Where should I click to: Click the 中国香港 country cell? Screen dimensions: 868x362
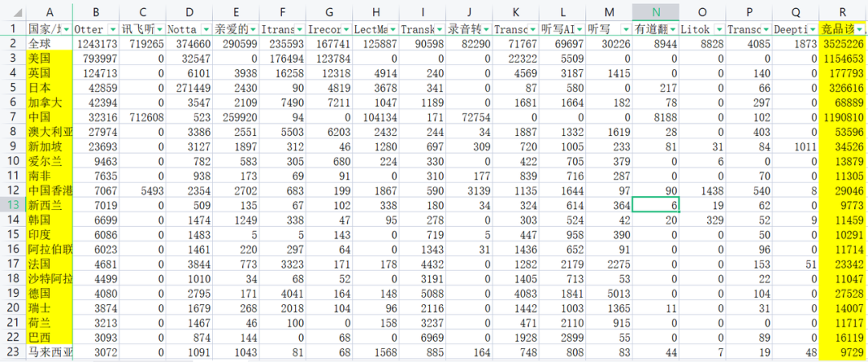coord(49,190)
